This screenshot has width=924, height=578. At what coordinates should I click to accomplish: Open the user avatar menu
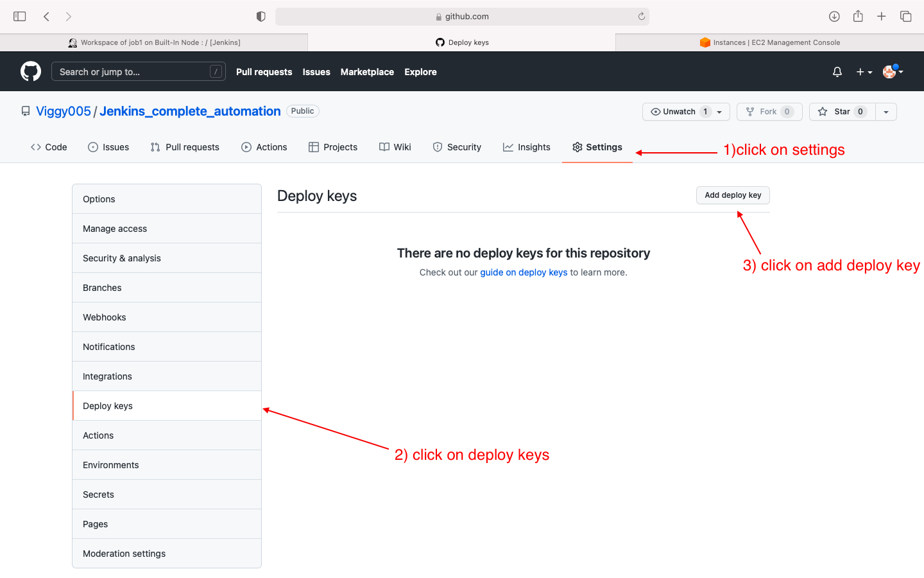[x=893, y=71]
